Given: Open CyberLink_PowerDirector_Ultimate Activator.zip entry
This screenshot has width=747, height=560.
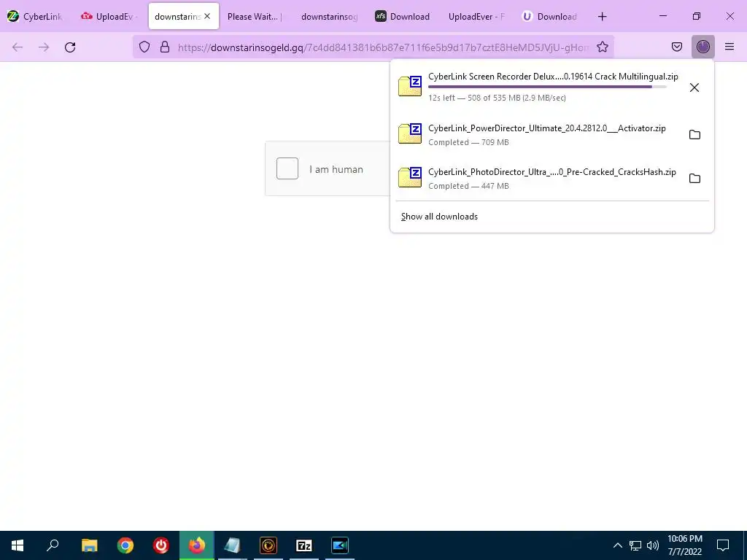Looking at the screenshot, I should [x=538, y=135].
